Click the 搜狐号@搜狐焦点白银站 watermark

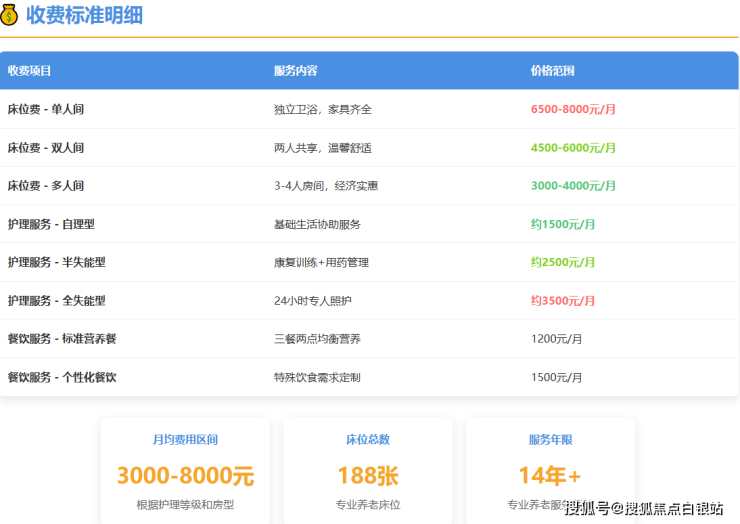tap(644, 509)
